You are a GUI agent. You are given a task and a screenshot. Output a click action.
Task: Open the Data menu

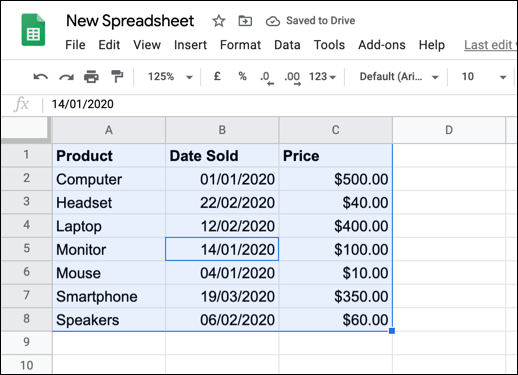pyautogui.click(x=287, y=45)
